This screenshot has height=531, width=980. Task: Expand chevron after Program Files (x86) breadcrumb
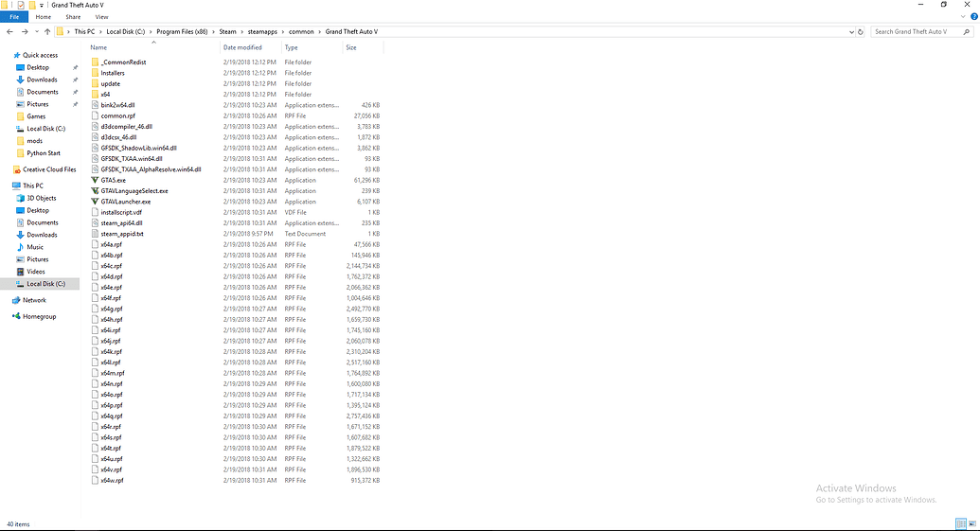pos(213,31)
